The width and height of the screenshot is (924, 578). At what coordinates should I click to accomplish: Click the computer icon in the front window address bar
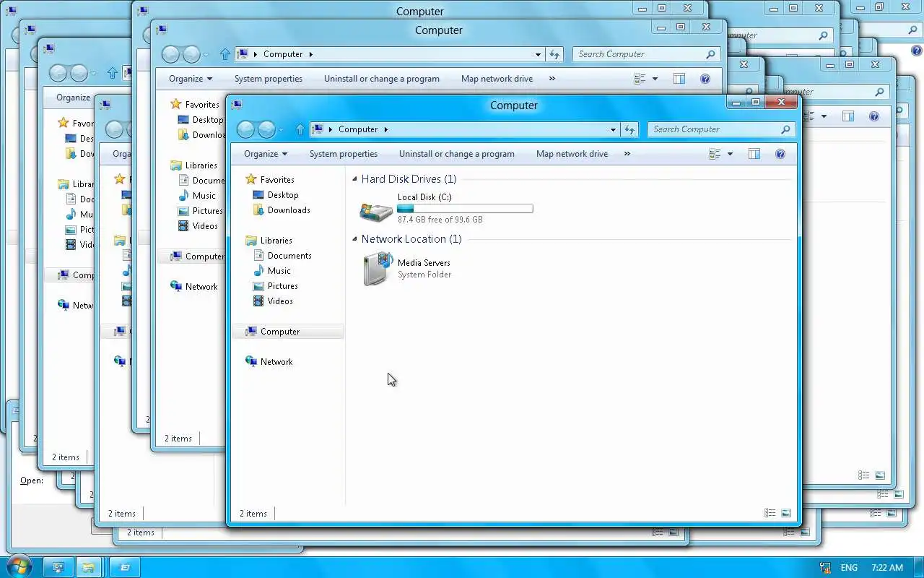point(317,129)
